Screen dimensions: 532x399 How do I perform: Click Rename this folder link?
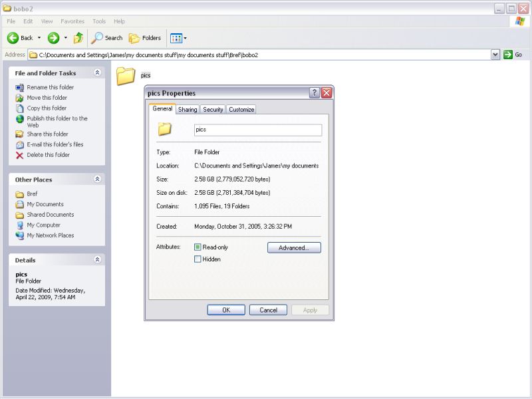coord(51,87)
